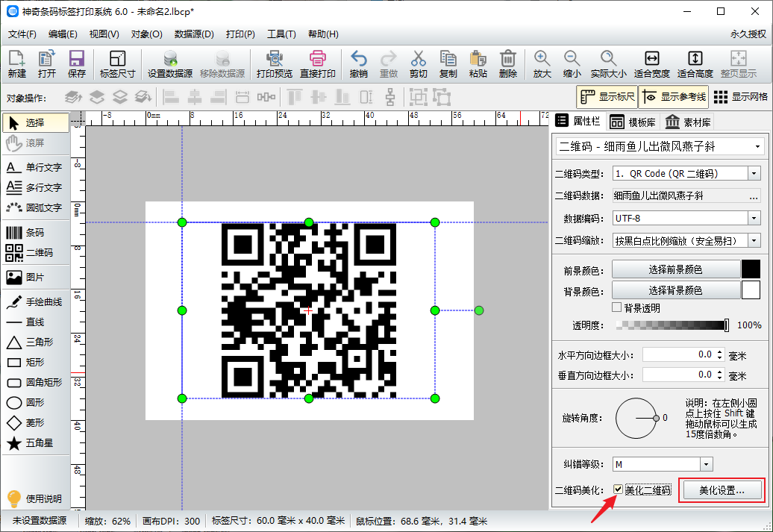773x532 pixels.
Task: Select the 圆形 circle tool
Action: click(35, 403)
